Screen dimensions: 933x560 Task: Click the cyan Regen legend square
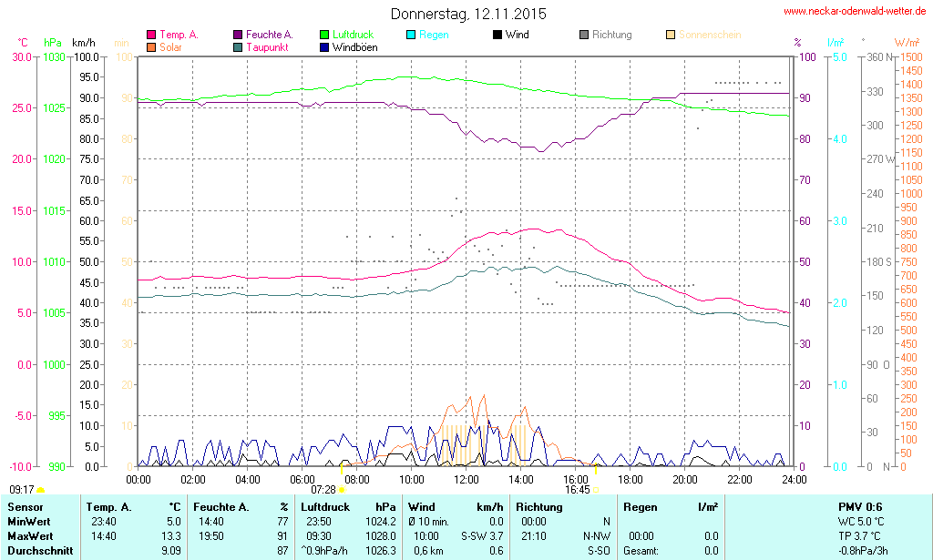click(x=411, y=36)
